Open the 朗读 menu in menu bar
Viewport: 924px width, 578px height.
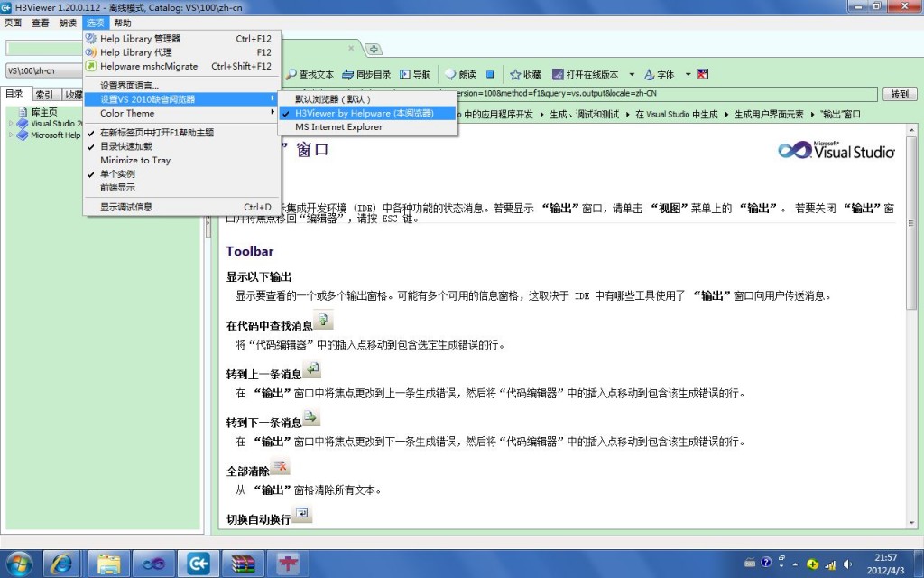(x=68, y=23)
